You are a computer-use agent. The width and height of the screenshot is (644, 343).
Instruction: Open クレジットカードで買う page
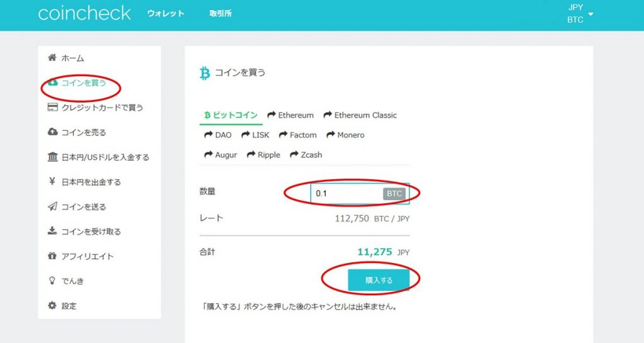[x=103, y=108]
